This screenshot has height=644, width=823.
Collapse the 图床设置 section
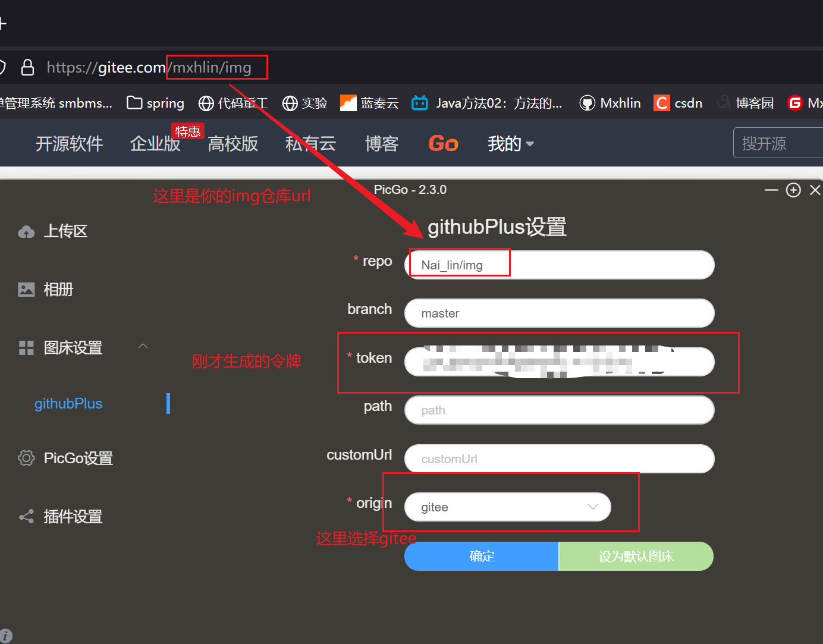[x=143, y=346]
